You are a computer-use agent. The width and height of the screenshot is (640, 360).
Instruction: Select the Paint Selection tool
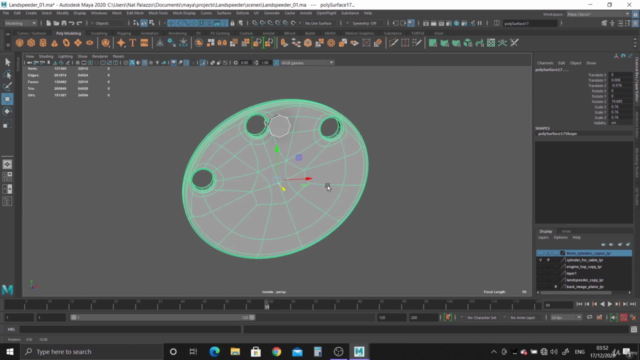click(x=7, y=87)
